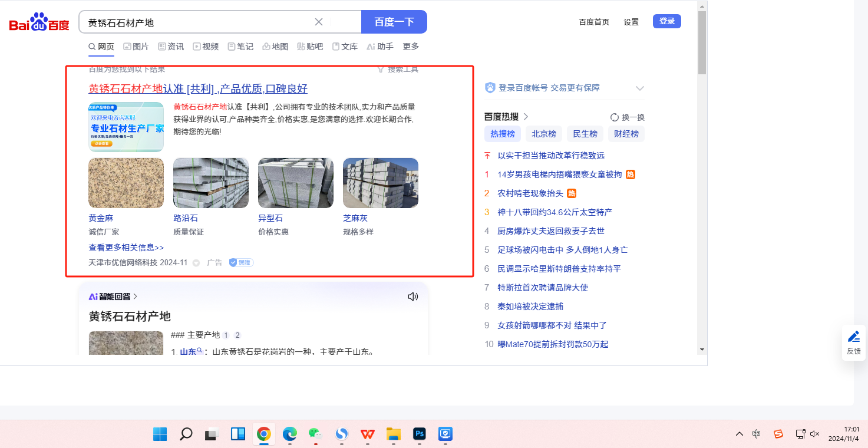This screenshot has height=448, width=868.
Task: Click the 登录 button
Action: [667, 21]
